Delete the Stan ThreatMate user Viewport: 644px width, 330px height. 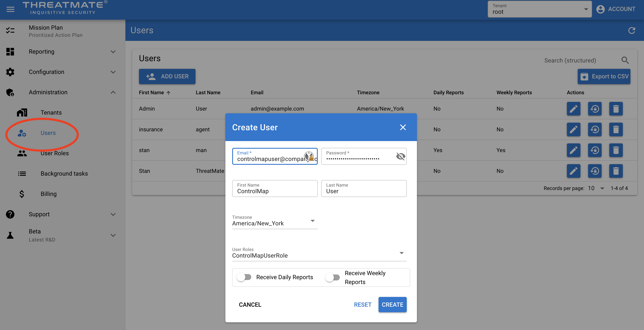pos(616,171)
